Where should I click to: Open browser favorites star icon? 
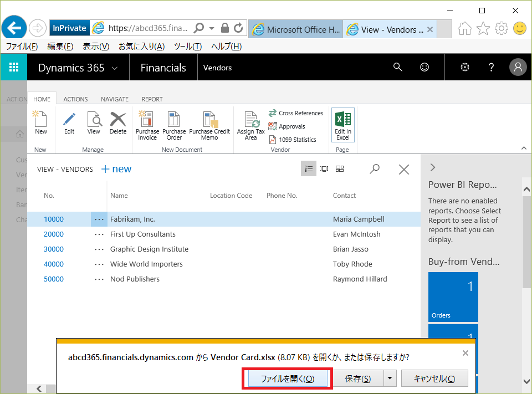coord(483,28)
